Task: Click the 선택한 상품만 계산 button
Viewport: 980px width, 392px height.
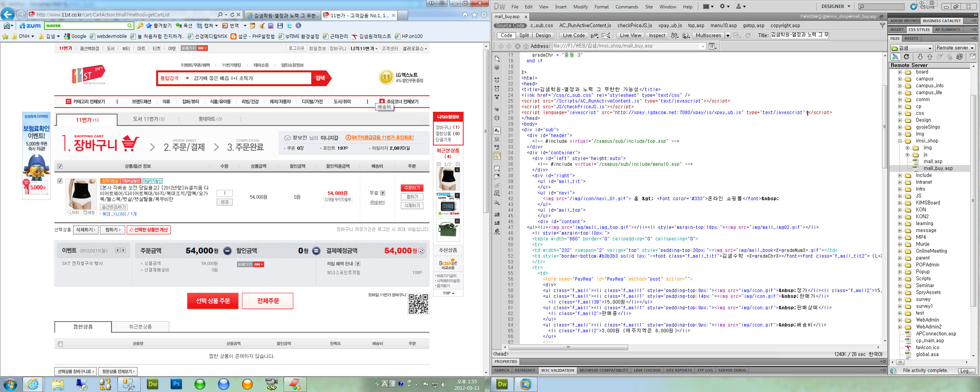Action: pos(149,230)
